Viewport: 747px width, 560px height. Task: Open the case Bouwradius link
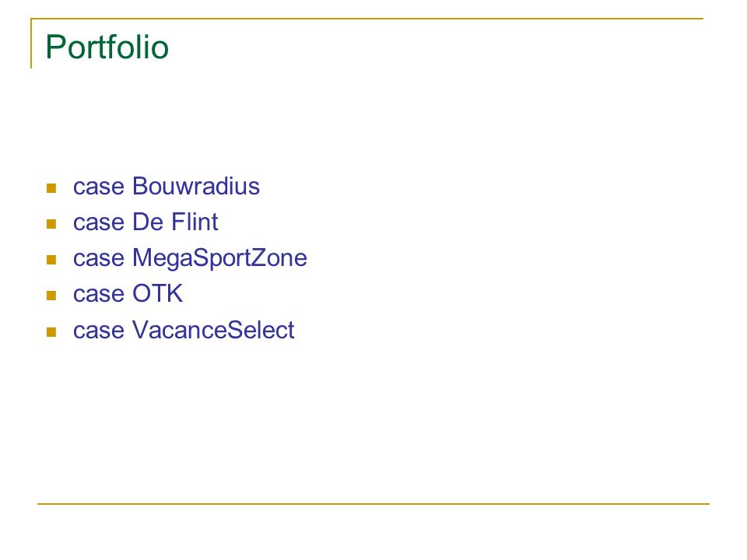(x=167, y=186)
